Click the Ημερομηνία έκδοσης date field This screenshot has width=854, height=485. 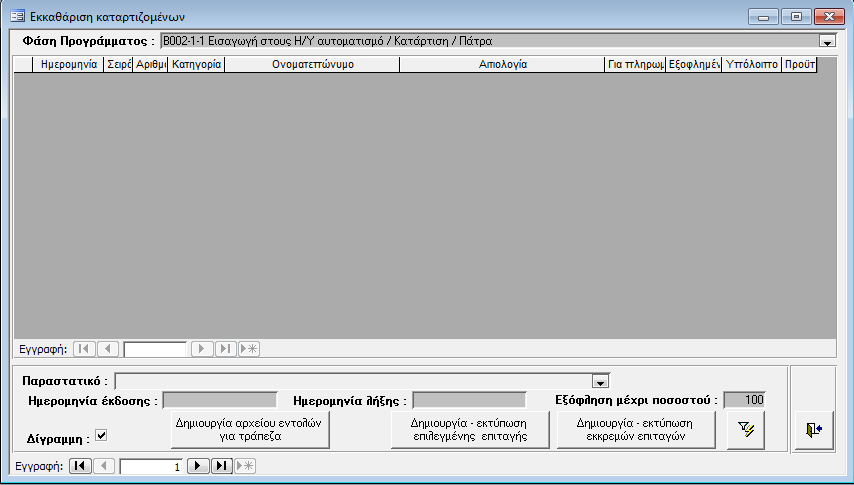pos(219,400)
